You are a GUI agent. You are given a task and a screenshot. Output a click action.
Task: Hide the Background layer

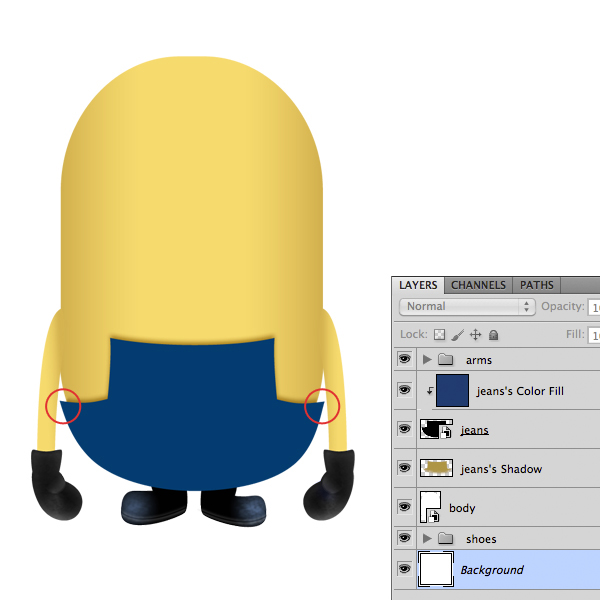click(405, 569)
